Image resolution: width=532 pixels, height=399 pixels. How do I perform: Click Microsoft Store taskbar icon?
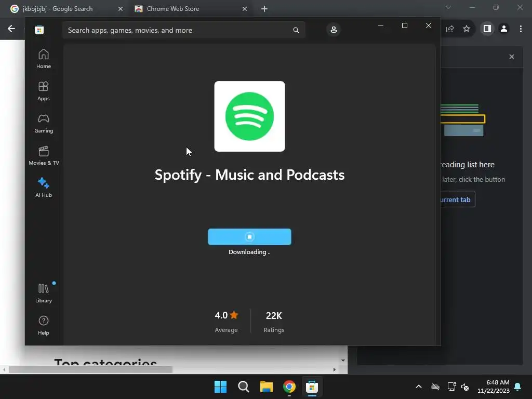point(312,387)
